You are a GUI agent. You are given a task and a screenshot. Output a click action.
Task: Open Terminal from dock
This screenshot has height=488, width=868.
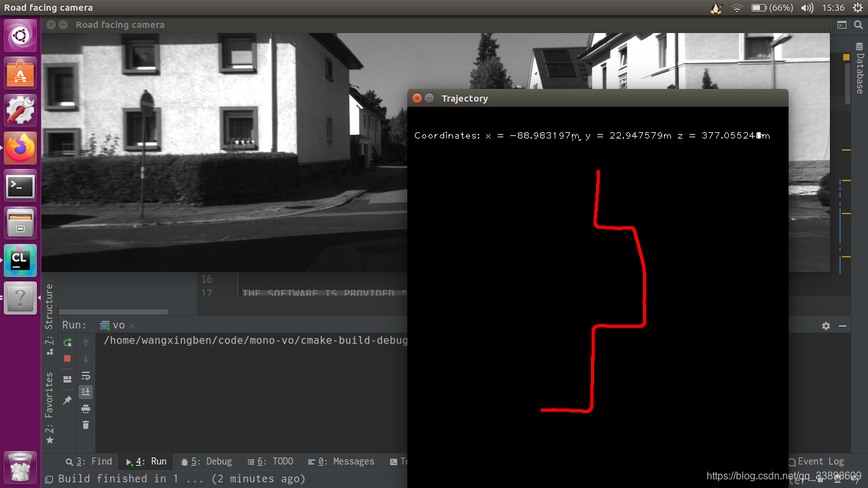pyautogui.click(x=20, y=186)
